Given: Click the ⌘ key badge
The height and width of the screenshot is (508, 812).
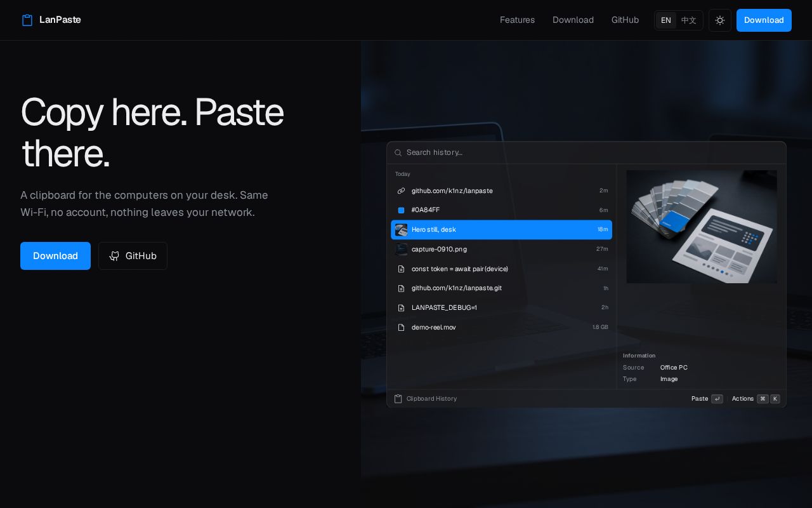Looking at the screenshot, I should coord(763,399).
